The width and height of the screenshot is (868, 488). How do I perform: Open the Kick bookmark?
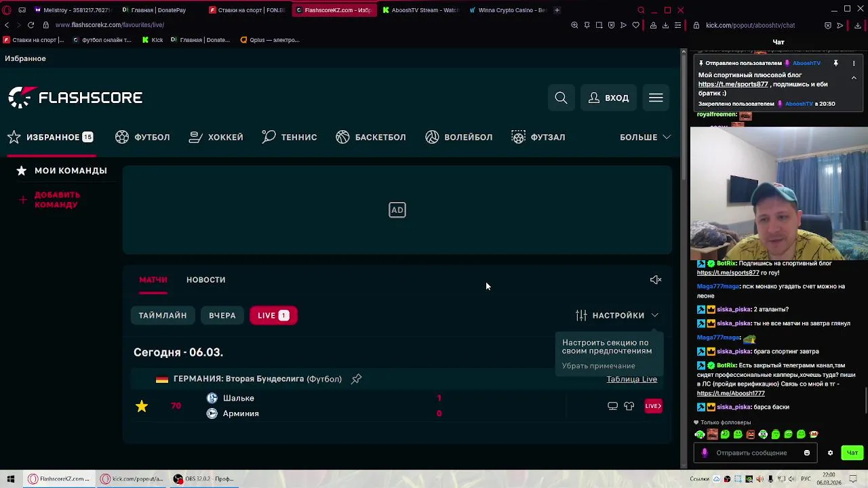153,40
